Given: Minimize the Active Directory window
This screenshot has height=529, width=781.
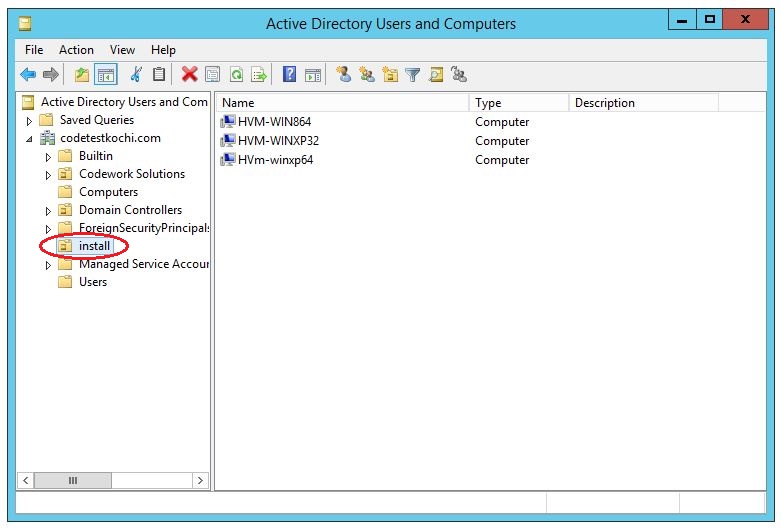Looking at the screenshot, I should pos(682,20).
